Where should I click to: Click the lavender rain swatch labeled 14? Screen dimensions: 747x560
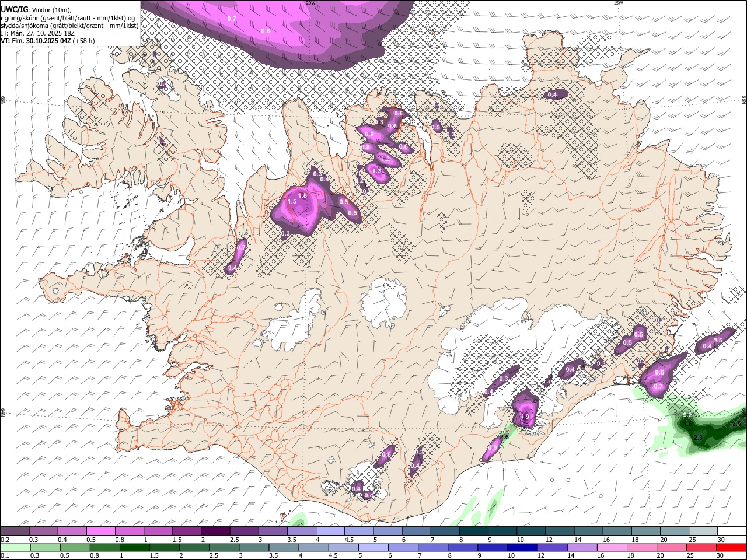(x=581, y=548)
